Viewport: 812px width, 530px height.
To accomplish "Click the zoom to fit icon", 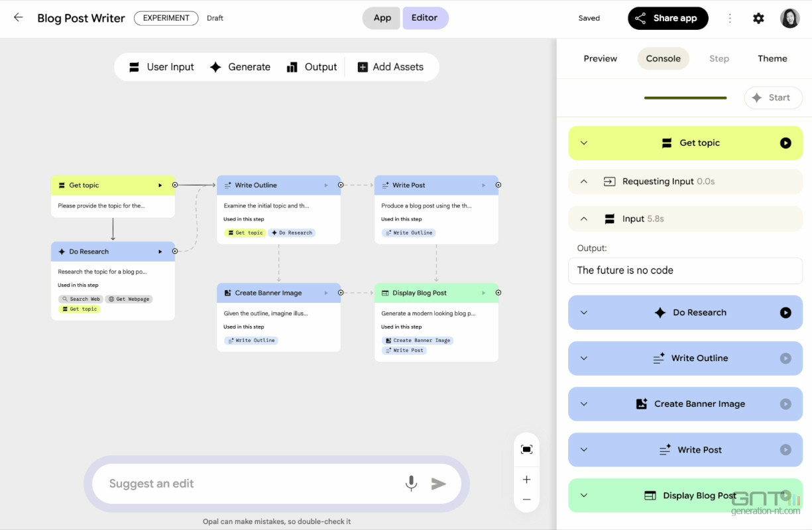I will [526, 449].
